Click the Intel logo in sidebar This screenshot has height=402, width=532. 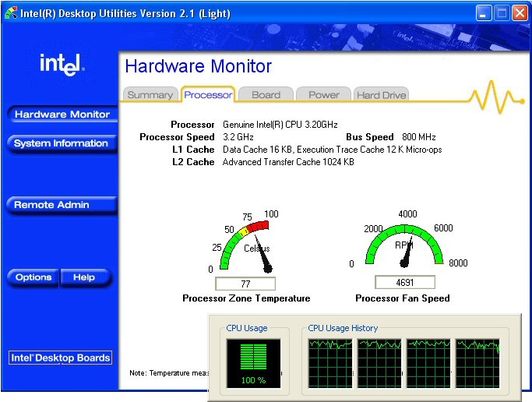(62, 65)
